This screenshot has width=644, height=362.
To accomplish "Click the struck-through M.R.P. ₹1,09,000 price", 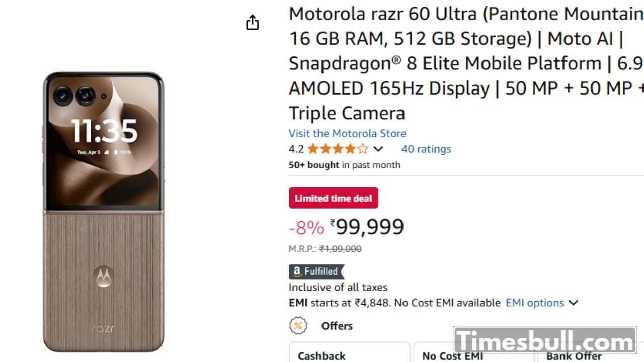I will point(340,249).
